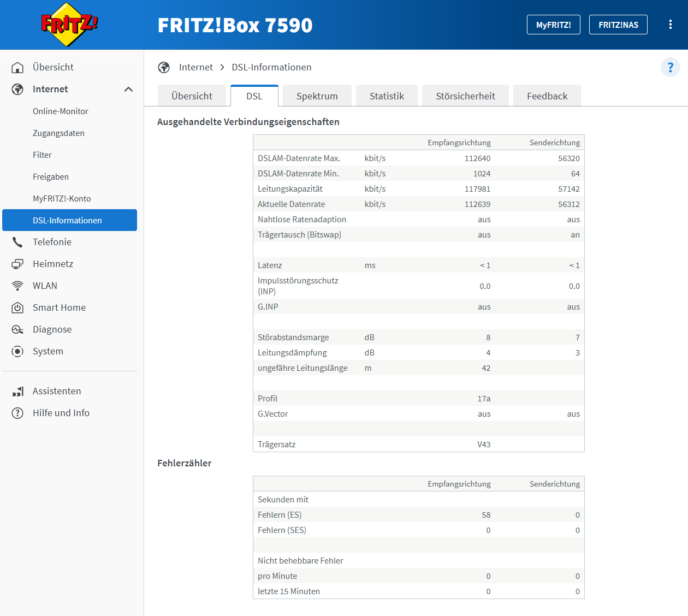The height and width of the screenshot is (616, 688).
Task: Click the Trägersatz value V43
Action: click(x=484, y=445)
